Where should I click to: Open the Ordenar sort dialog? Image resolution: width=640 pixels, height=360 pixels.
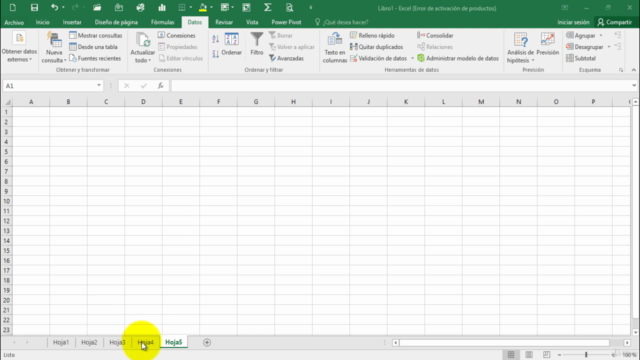[231, 44]
